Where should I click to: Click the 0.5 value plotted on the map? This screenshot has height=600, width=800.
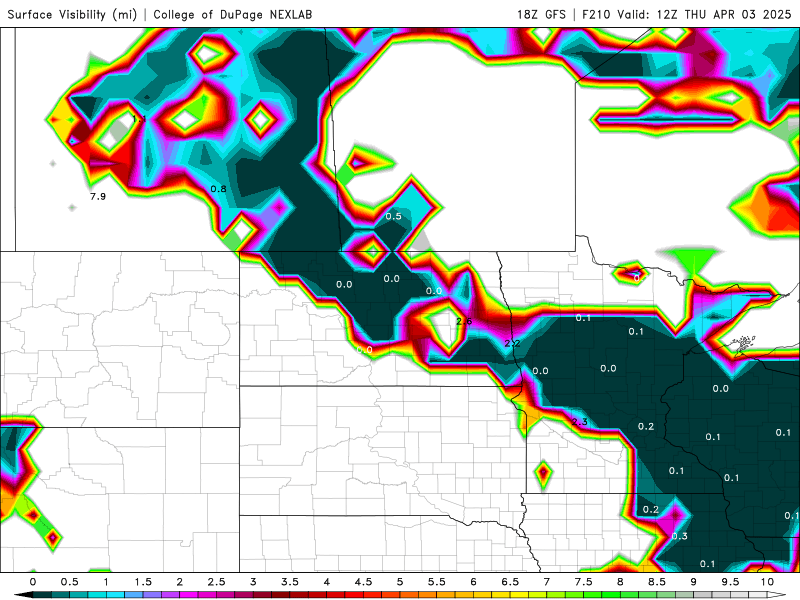point(393,216)
